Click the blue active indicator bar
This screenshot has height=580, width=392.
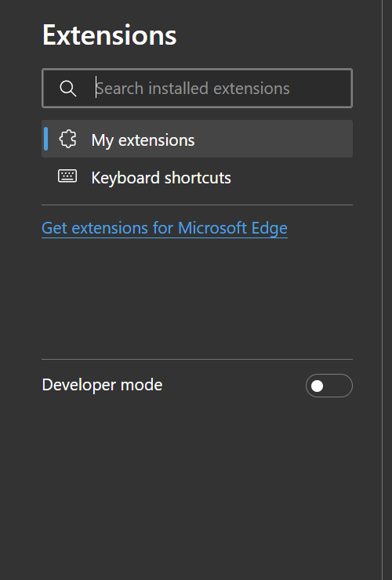pyautogui.click(x=46, y=139)
